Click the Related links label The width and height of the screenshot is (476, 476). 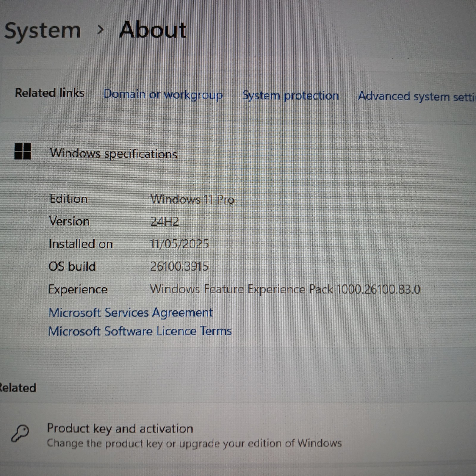pyautogui.click(x=50, y=93)
